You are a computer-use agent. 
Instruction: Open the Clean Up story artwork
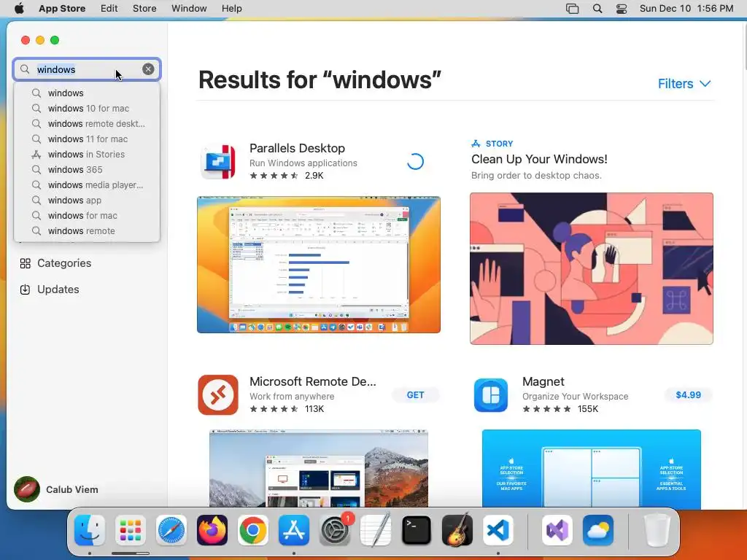tap(591, 268)
